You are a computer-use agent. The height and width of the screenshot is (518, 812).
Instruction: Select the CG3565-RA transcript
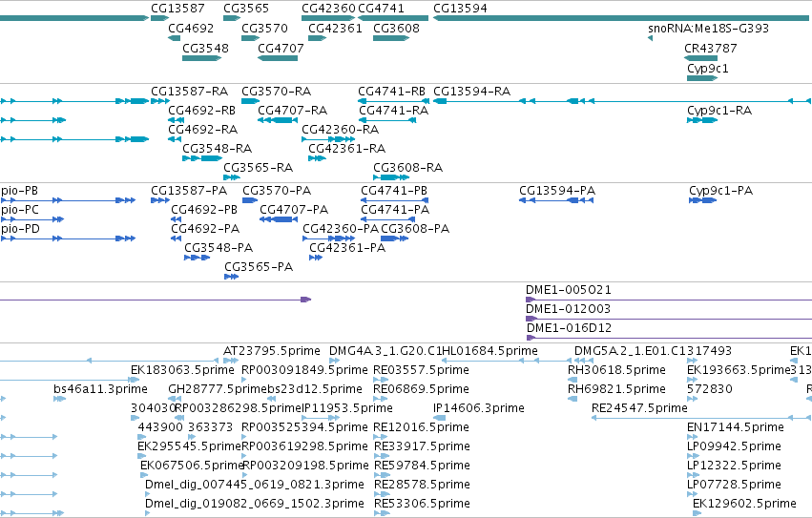click(x=232, y=177)
